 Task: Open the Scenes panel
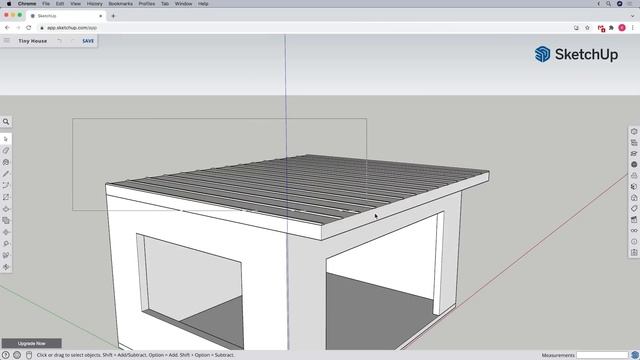(634, 220)
